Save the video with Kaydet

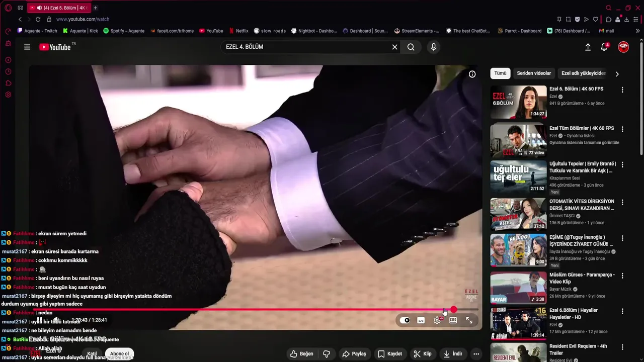[x=390, y=354]
